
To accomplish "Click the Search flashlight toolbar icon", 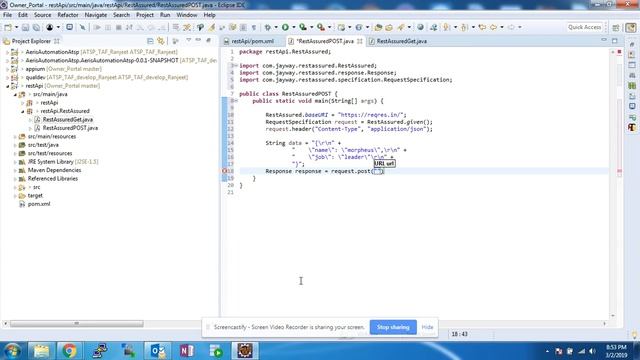I will click(401, 27).
